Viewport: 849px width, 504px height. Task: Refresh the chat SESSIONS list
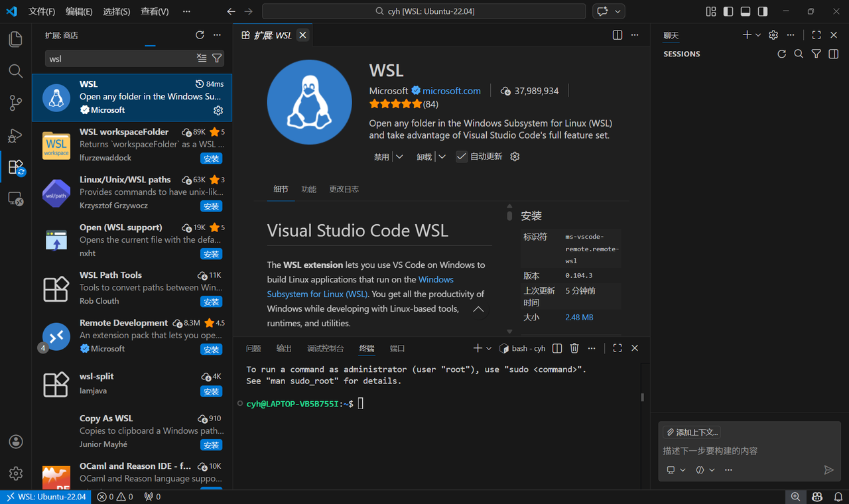pyautogui.click(x=781, y=54)
